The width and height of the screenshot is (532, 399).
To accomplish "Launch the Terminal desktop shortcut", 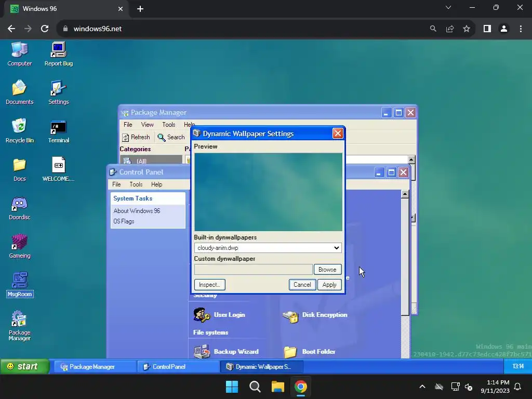I will pyautogui.click(x=58, y=131).
